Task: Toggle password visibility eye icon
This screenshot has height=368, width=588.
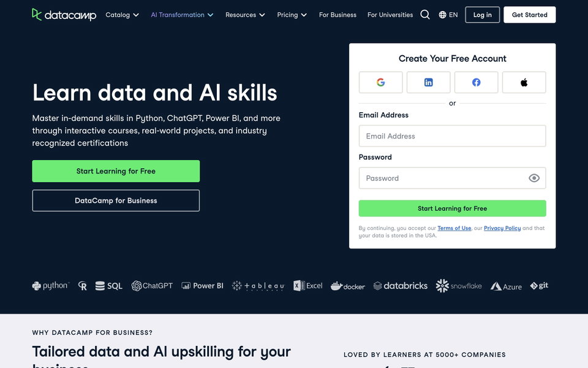Action: tap(534, 178)
